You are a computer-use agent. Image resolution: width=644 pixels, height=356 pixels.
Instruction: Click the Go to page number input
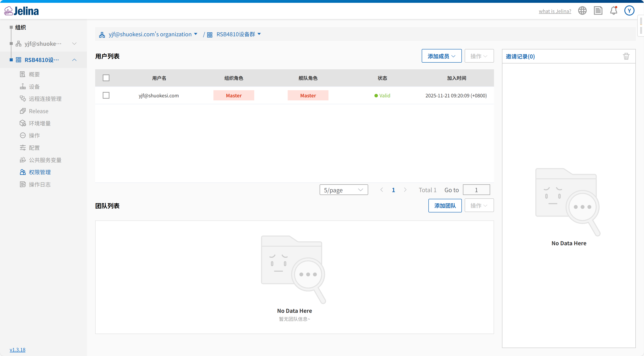476,190
